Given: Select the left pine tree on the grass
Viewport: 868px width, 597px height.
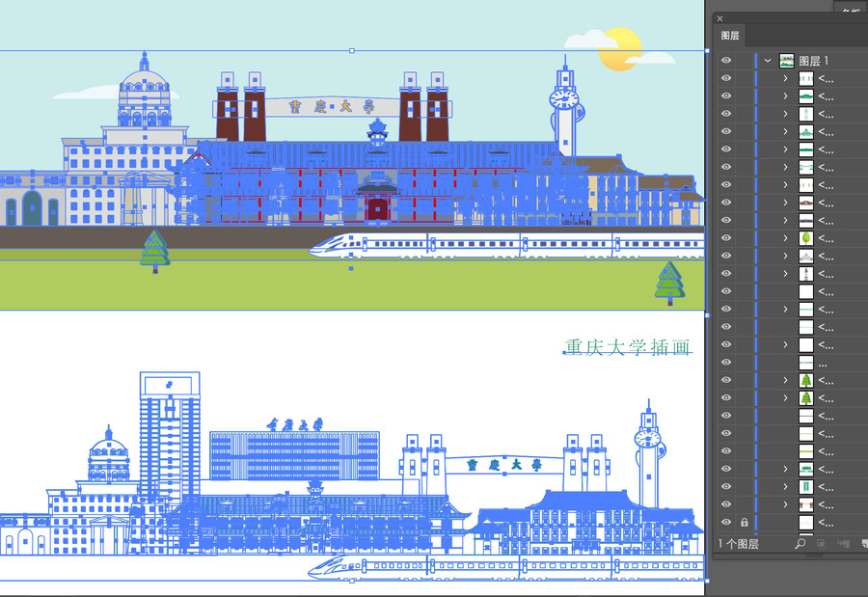Looking at the screenshot, I should click(x=155, y=251).
